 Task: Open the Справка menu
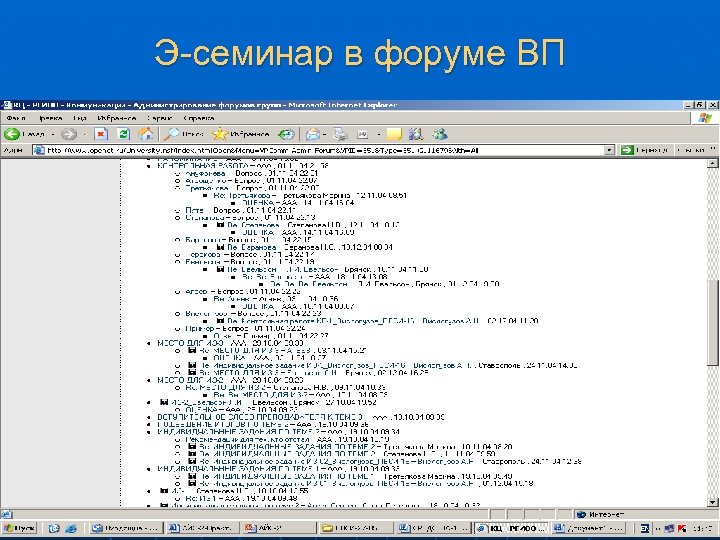click(199, 118)
